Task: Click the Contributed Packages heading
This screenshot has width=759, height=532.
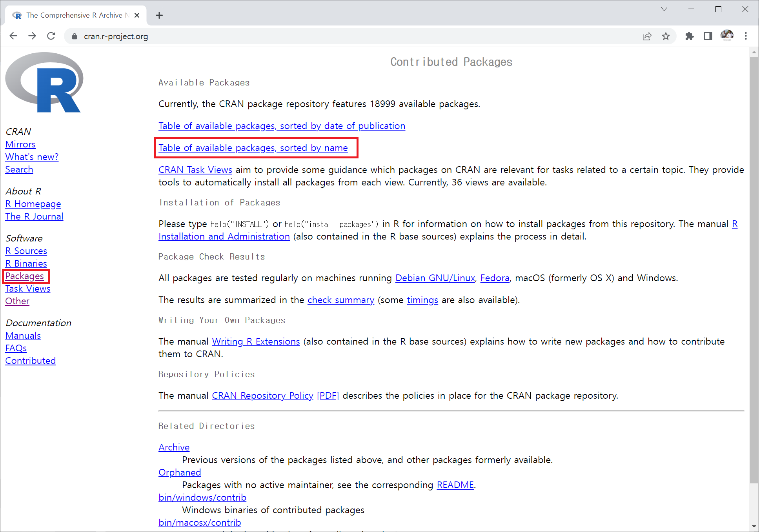Action: coord(451,62)
